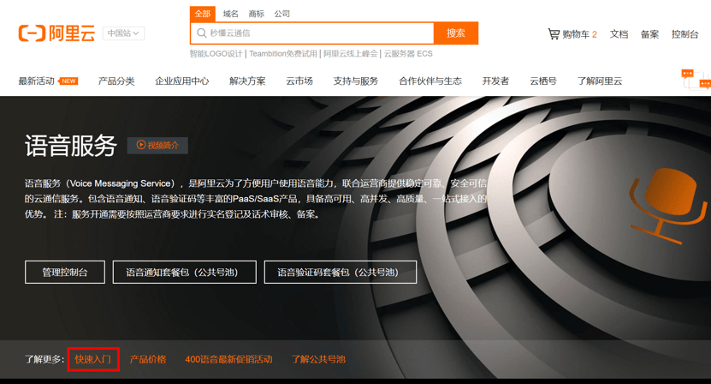Click the orange 搜索 button

pos(456,33)
